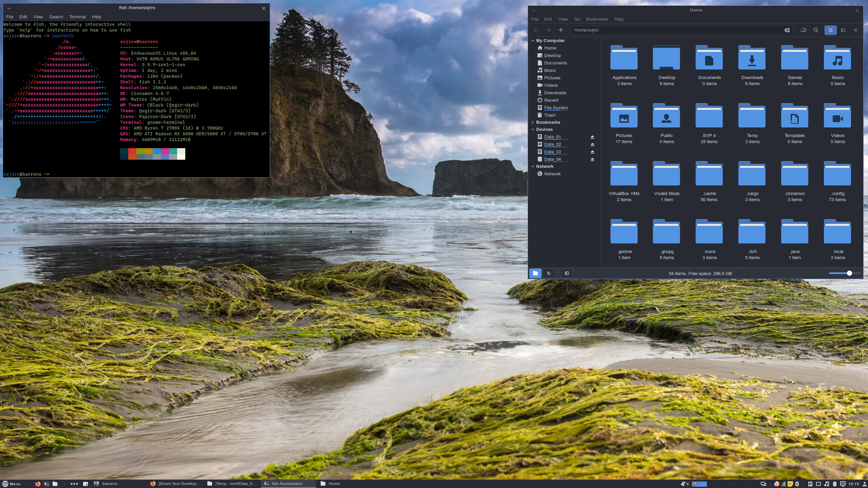
Task: Select the Downloads folder icon
Action: [x=752, y=58]
